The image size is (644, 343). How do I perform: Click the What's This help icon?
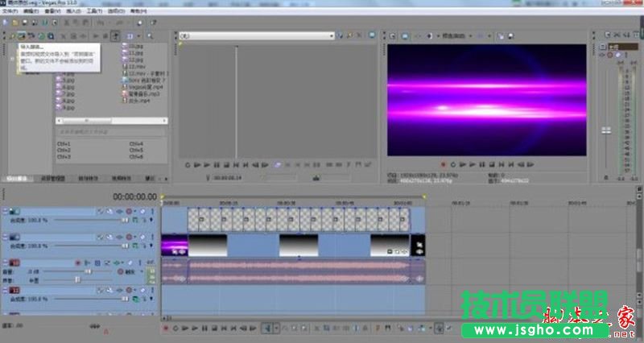click(x=153, y=23)
